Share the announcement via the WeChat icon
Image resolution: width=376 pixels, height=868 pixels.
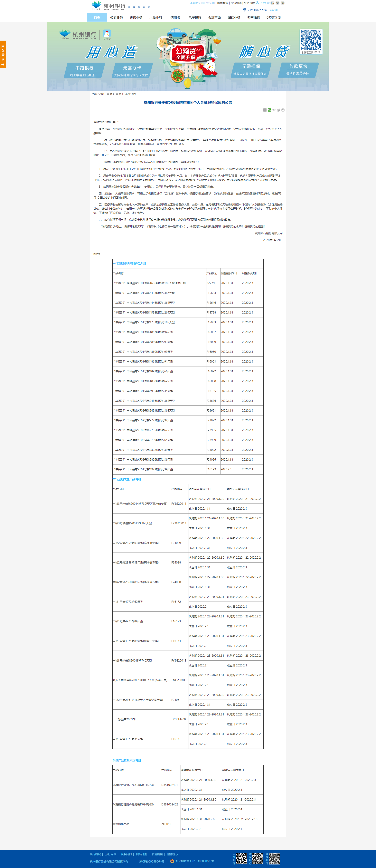[x=269, y=110]
